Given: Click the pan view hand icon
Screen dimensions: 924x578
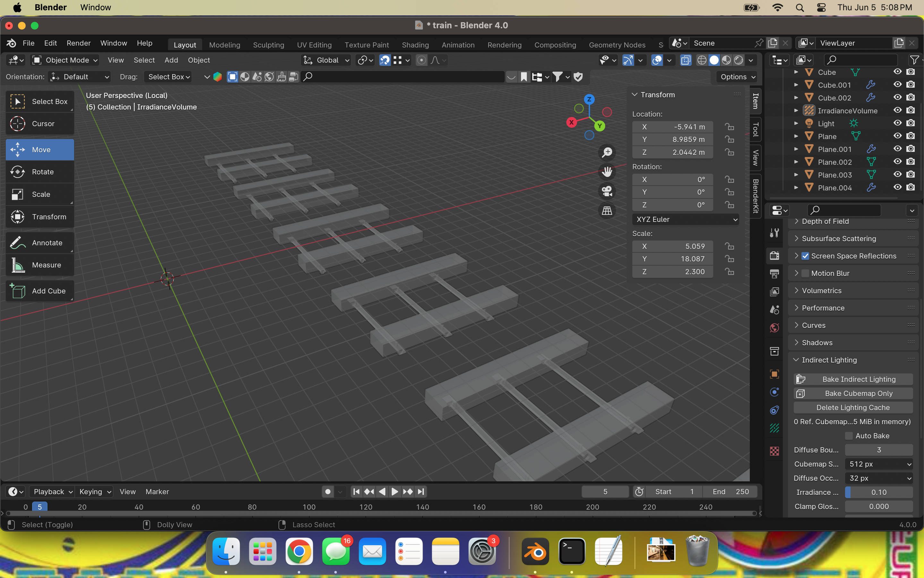Looking at the screenshot, I should click(x=607, y=172).
